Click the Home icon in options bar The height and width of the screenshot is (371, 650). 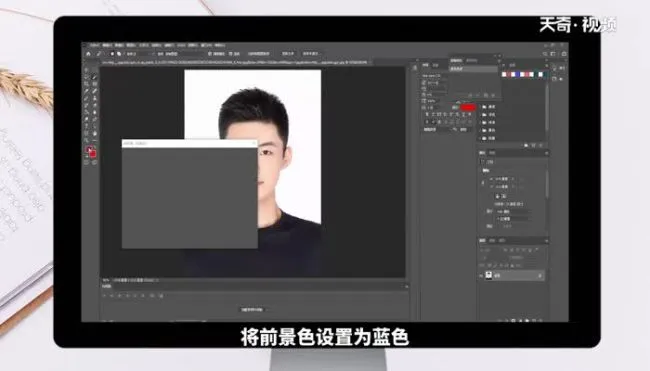88,54
